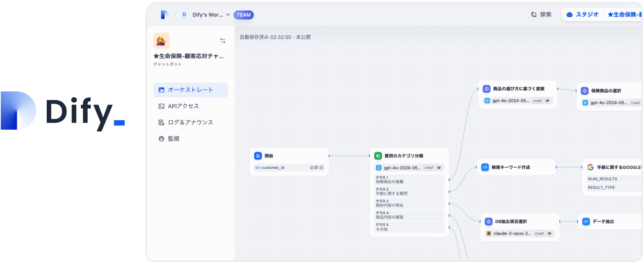Select ログ&アナウンス in the sidebar

190,122
